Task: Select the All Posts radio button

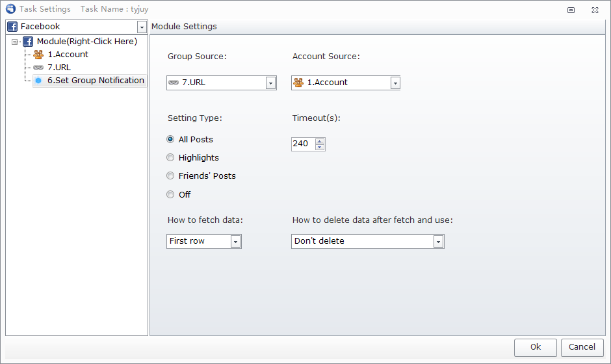Action: pos(170,139)
